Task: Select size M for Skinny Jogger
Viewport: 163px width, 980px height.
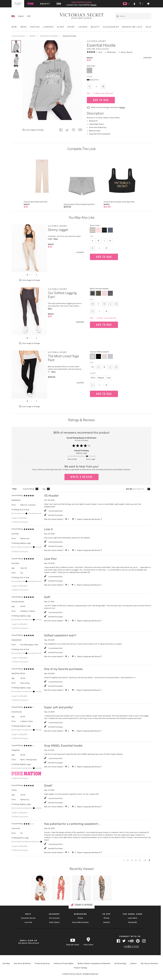Action: [98, 240]
